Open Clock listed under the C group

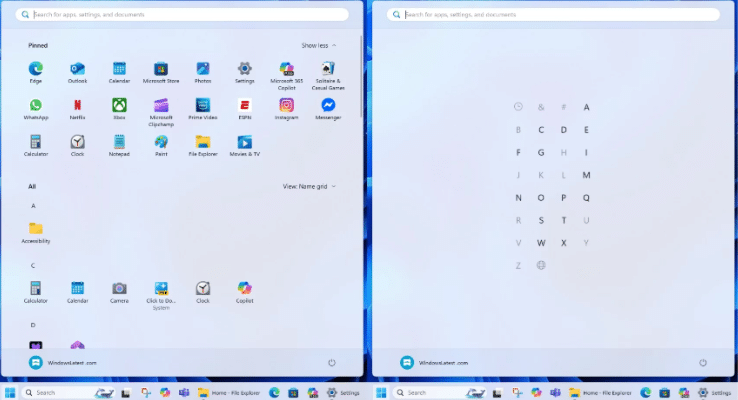pos(203,292)
